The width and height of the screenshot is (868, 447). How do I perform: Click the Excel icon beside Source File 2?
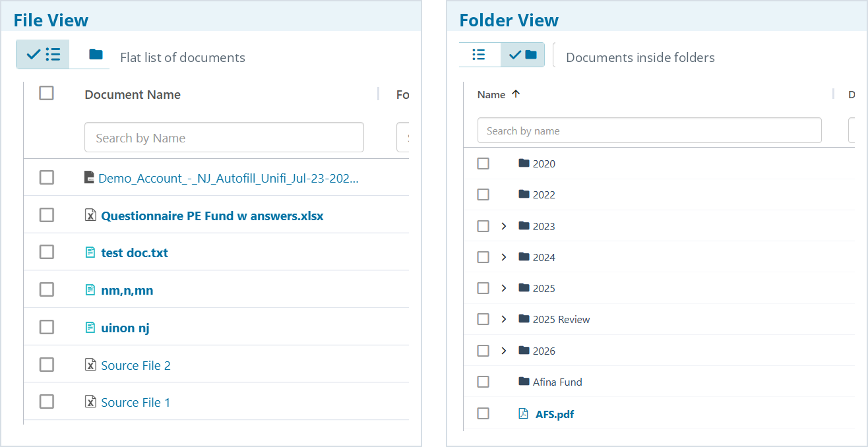(x=91, y=365)
